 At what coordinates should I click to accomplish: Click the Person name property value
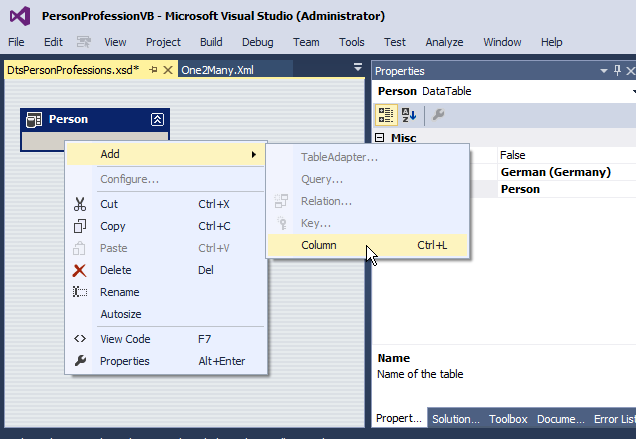point(567,189)
